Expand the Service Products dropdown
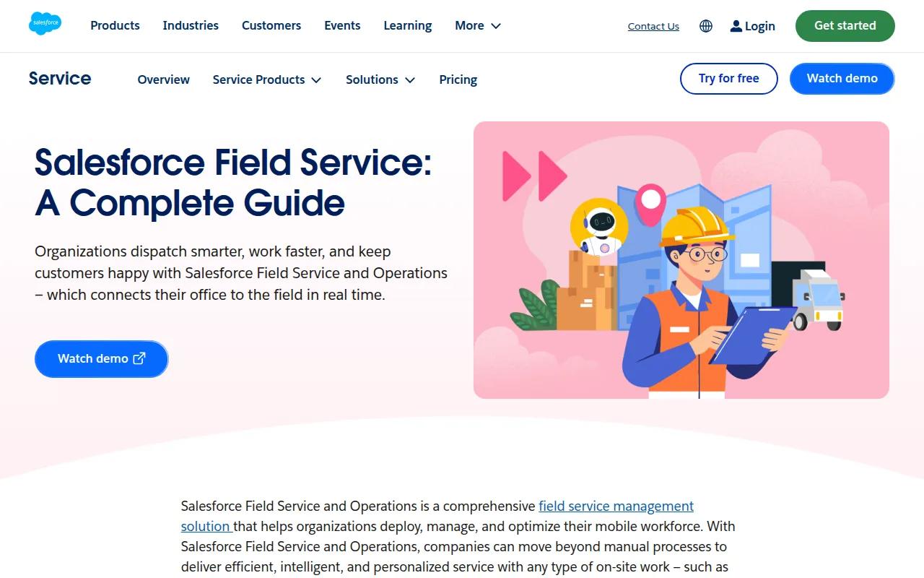The image size is (924, 578). [x=267, y=79]
